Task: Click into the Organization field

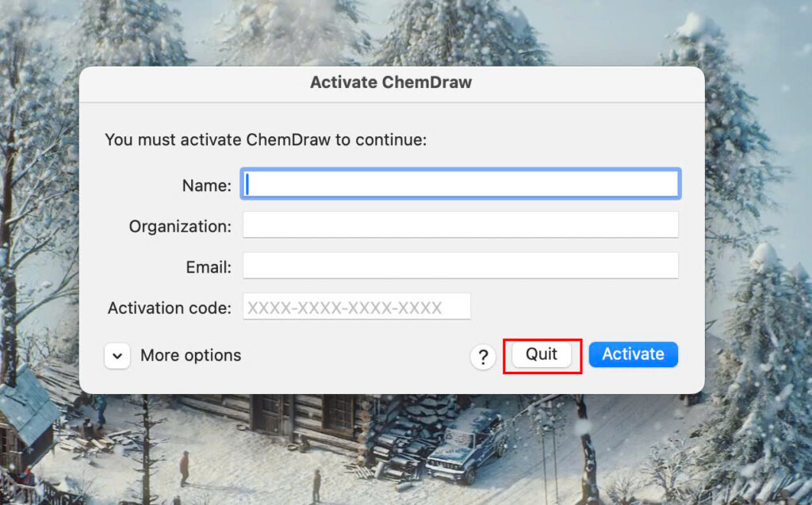Action: point(460,225)
